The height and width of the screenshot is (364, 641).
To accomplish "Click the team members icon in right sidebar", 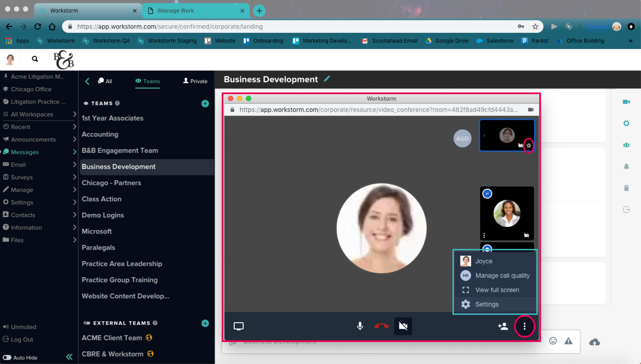I will 626,145.
